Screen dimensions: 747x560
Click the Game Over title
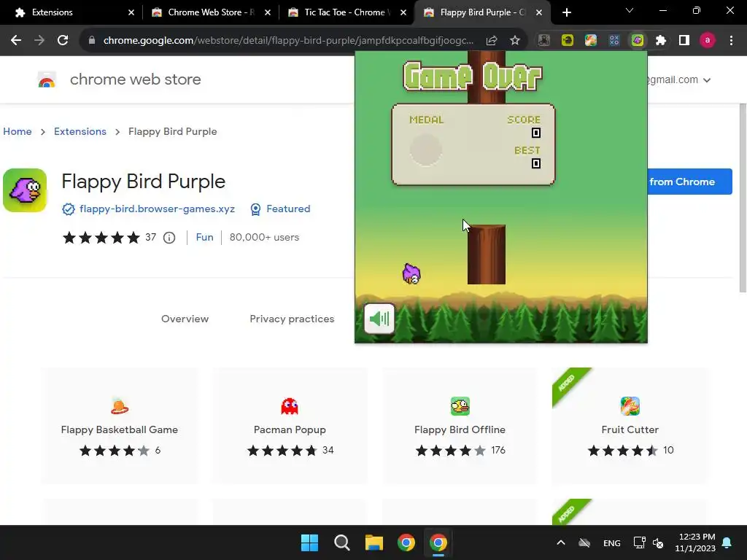point(473,76)
